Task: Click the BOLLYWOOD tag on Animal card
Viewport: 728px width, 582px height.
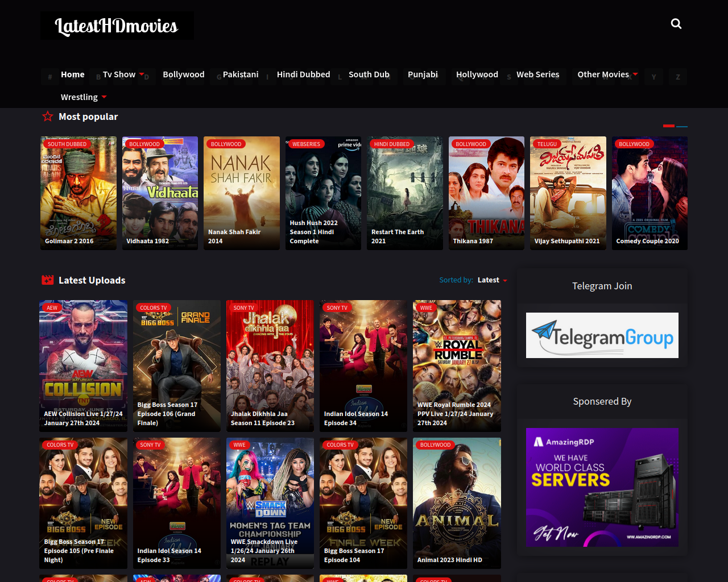Action: point(435,445)
